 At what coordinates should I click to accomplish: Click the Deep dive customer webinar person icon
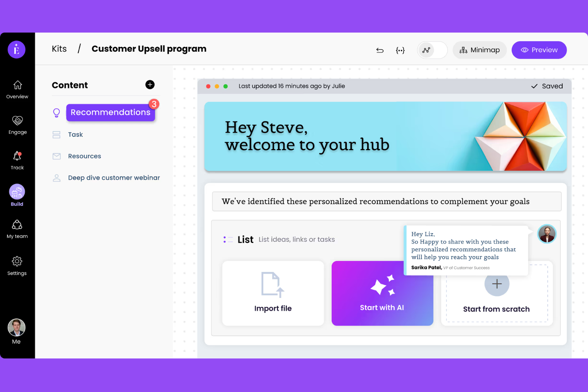click(56, 178)
